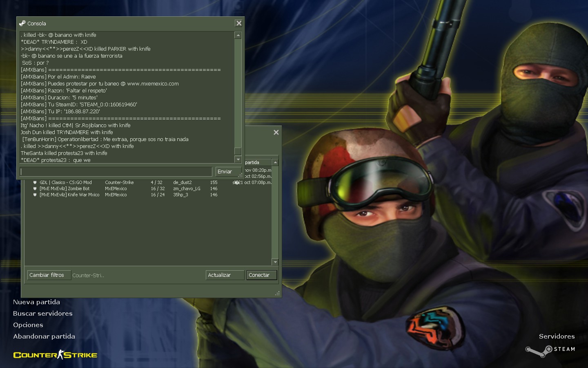Click player count 16 / 24

pyautogui.click(x=158, y=195)
